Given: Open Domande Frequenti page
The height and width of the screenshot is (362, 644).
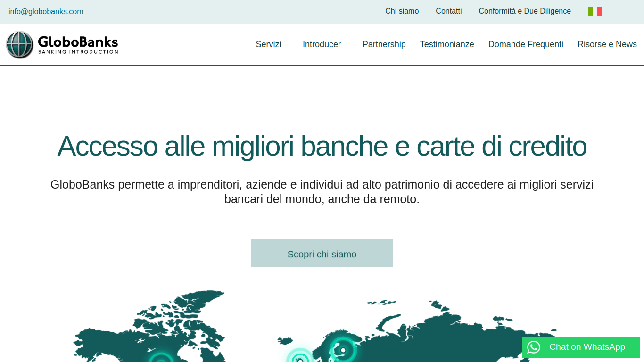Looking at the screenshot, I should point(526,44).
